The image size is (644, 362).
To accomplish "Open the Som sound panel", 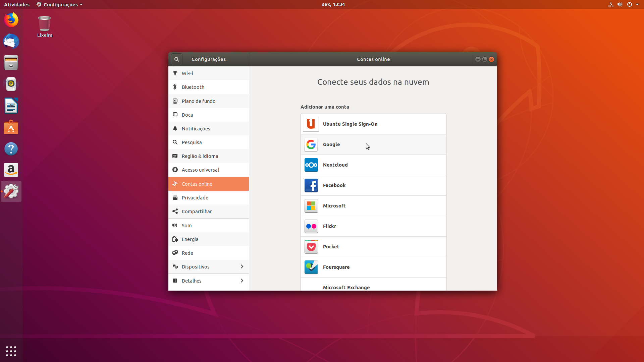I will [x=209, y=226].
